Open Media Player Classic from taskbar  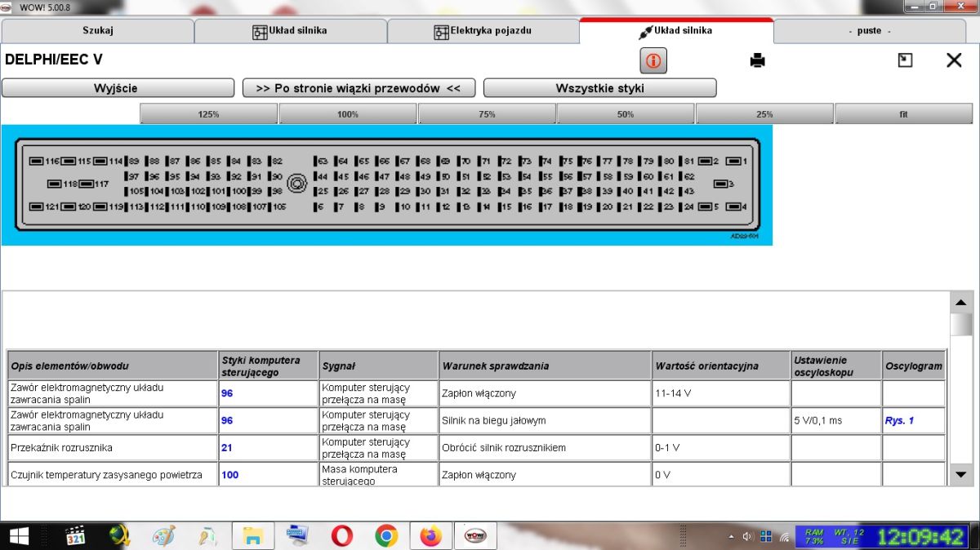[75, 536]
